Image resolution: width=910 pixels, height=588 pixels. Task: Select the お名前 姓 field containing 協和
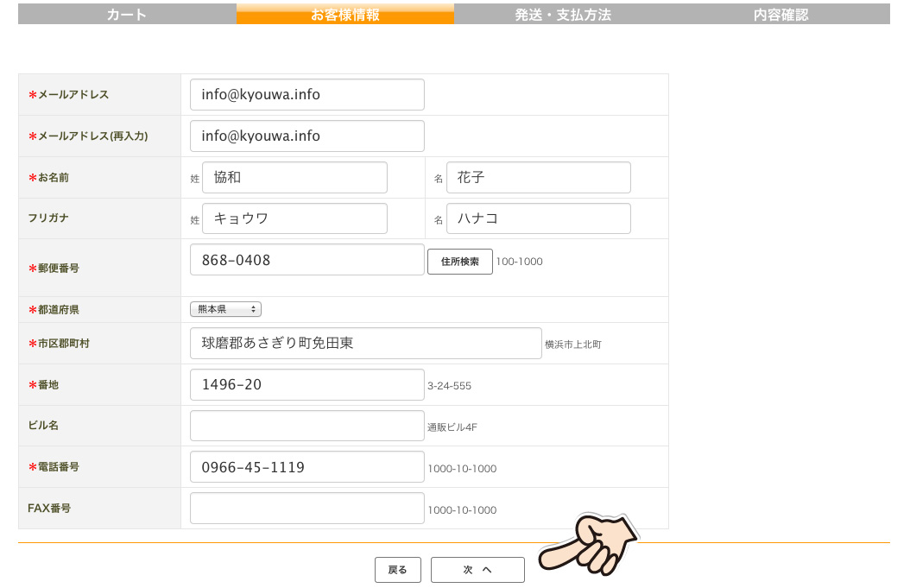point(294,178)
